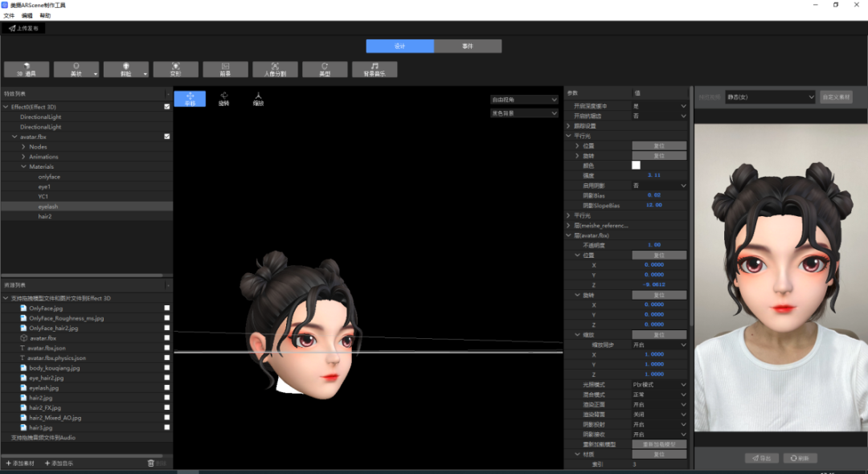Select the 旋转 rotate gizmo tool
The image size is (868, 474).
223,99
